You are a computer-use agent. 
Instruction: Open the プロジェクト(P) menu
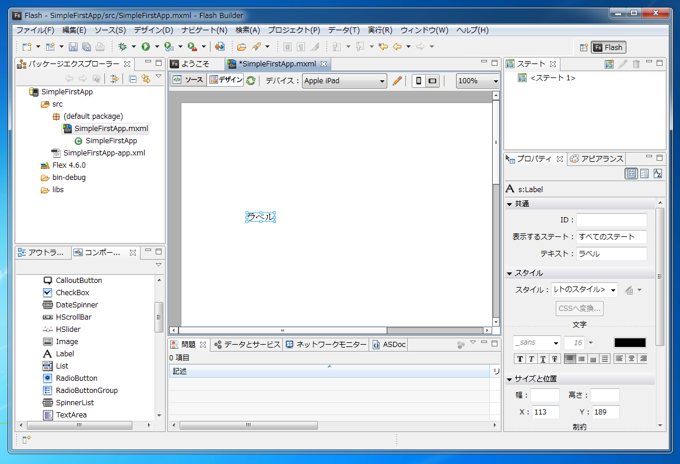click(294, 30)
